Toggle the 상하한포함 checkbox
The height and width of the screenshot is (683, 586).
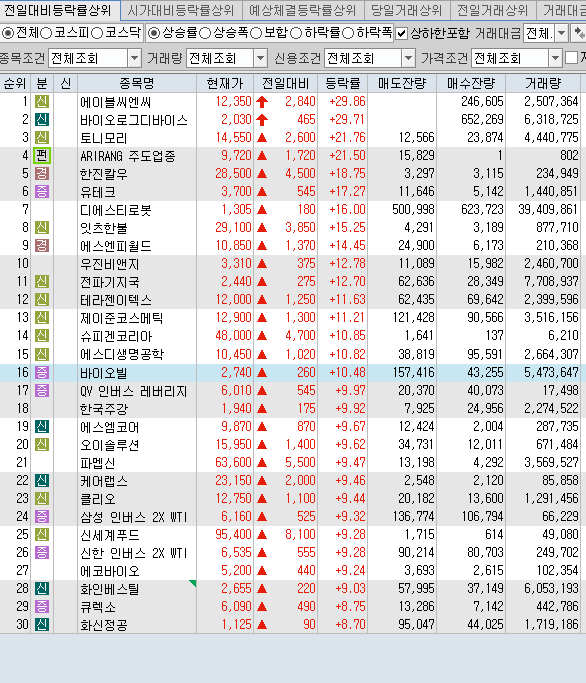tap(401, 34)
